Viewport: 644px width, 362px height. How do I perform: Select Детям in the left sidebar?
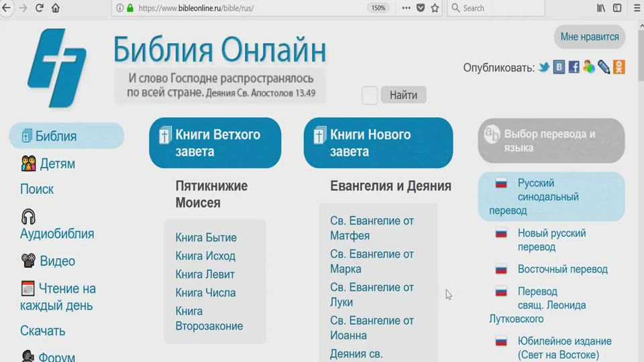(x=57, y=164)
